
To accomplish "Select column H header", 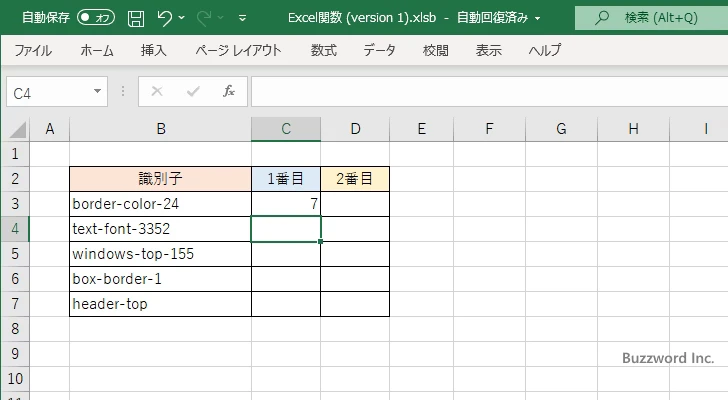I will [633, 129].
